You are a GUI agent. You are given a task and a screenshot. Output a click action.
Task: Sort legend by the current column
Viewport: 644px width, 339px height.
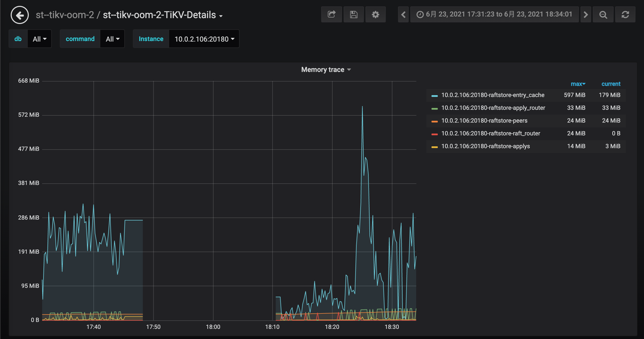[611, 84]
